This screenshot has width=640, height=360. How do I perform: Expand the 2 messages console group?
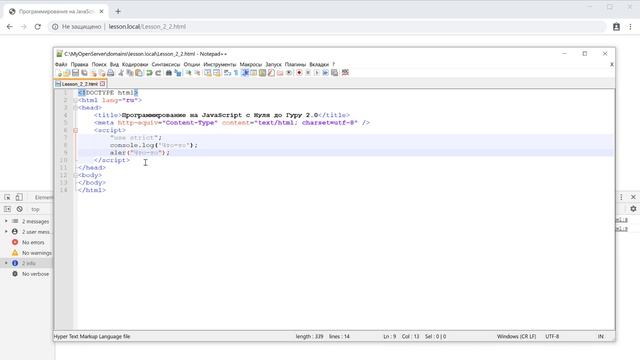tap(6, 221)
